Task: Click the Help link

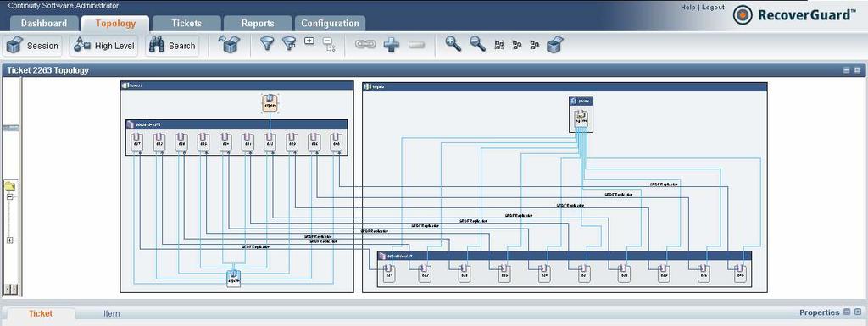Action: [x=688, y=7]
